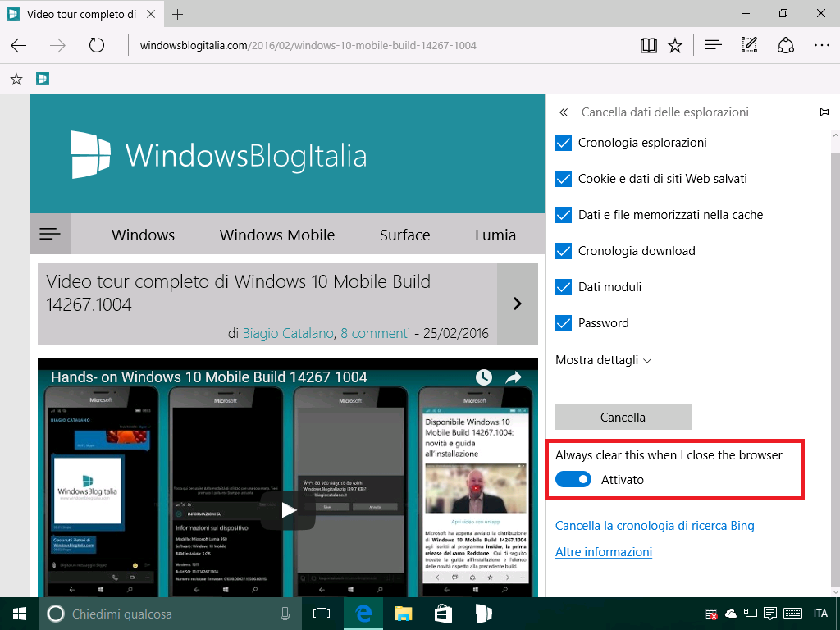Open the Windows Mobile site menu
This screenshot has height=630, width=840.
pos(277,235)
